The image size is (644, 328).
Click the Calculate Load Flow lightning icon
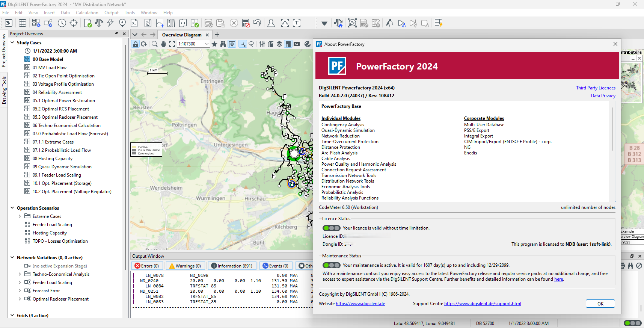tap(110, 23)
